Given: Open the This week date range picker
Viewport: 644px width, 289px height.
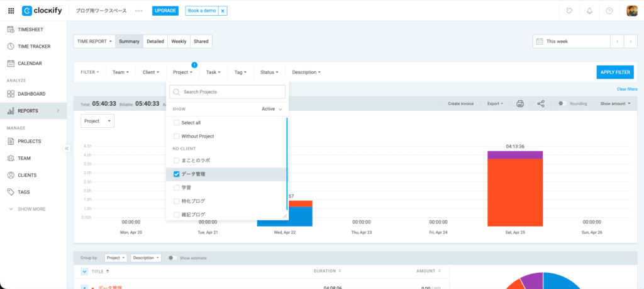Looking at the screenshot, I should [571, 42].
